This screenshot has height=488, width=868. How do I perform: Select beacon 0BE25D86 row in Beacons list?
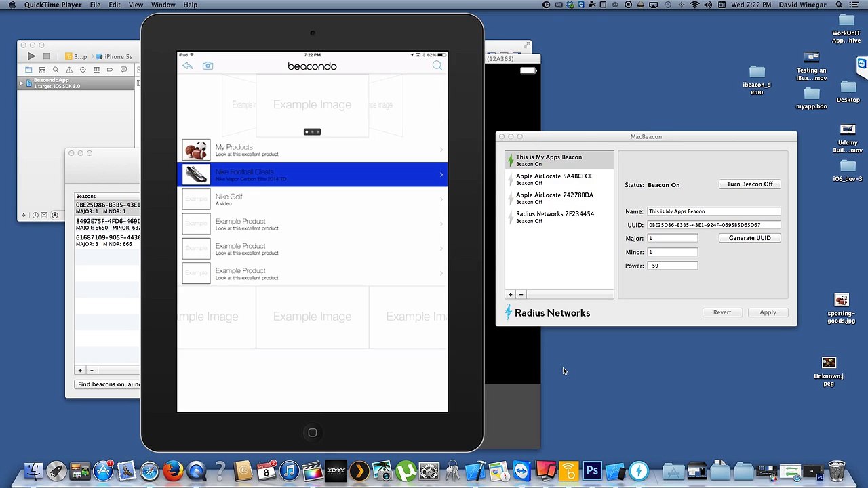click(x=107, y=208)
